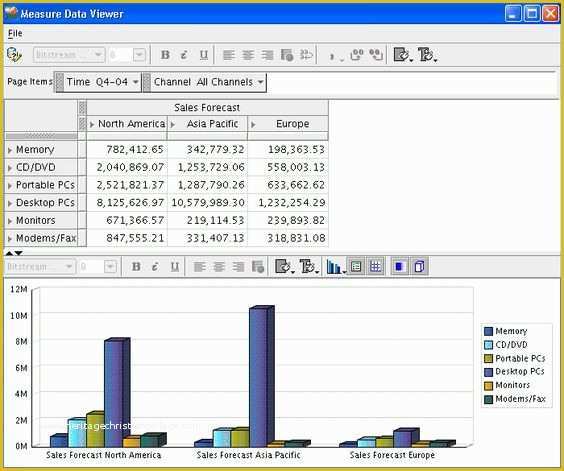Expand the Memory row
Screen dimensions: 564x471
(x=10, y=150)
